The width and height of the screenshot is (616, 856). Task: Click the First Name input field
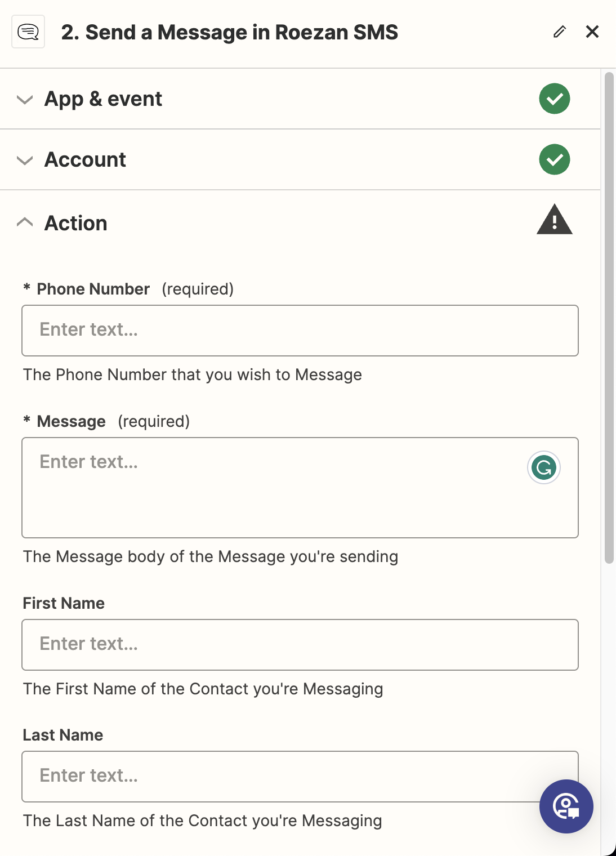tap(300, 645)
